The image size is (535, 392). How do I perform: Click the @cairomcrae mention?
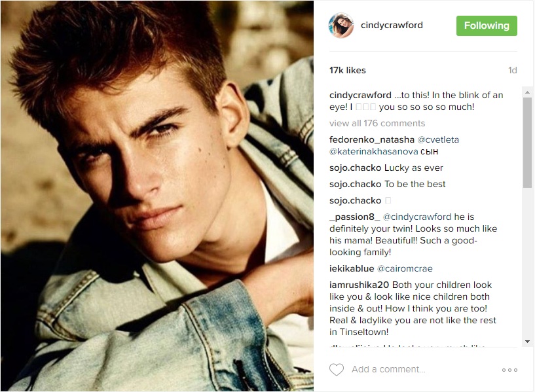[405, 268]
